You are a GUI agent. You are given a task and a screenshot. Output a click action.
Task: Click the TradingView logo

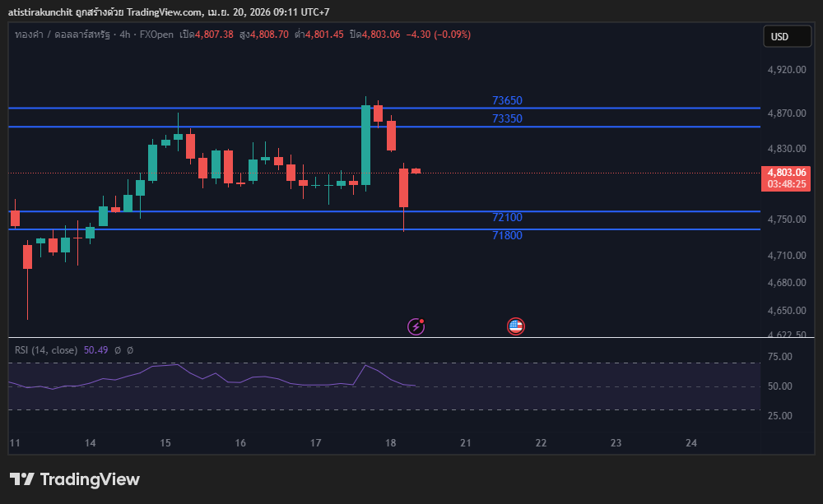coord(75,479)
